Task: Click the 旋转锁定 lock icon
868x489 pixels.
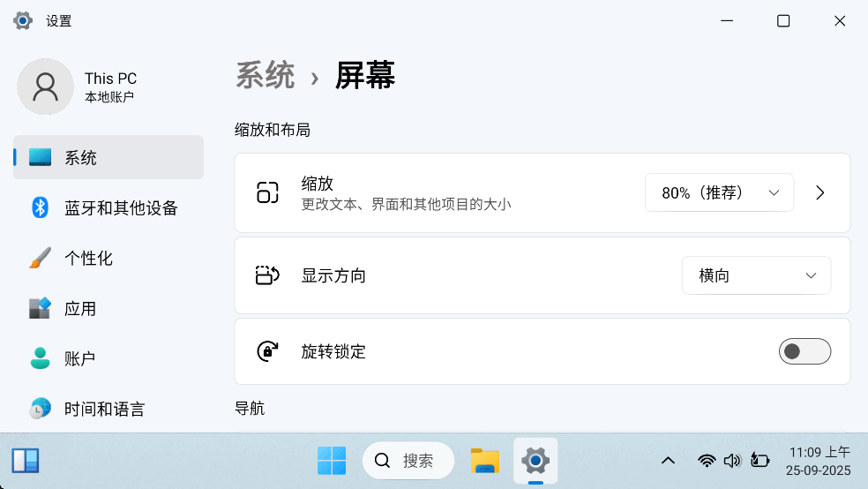Action: pos(267,351)
